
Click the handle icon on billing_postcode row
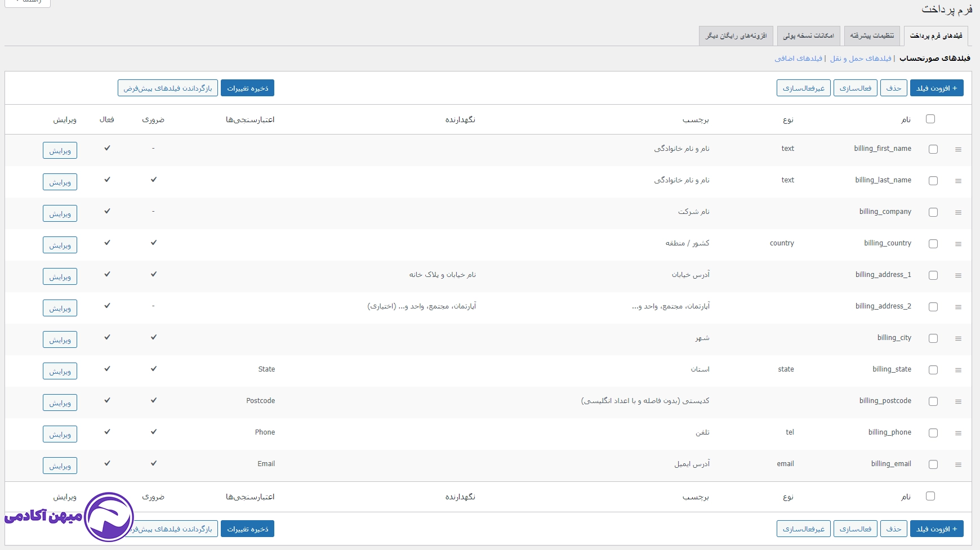(x=958, y=401)
